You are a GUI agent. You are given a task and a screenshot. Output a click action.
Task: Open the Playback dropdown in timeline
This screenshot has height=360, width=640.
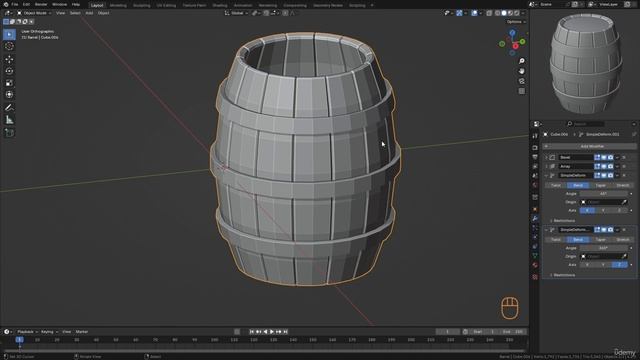pyautogui.click(x=27, y=332)
